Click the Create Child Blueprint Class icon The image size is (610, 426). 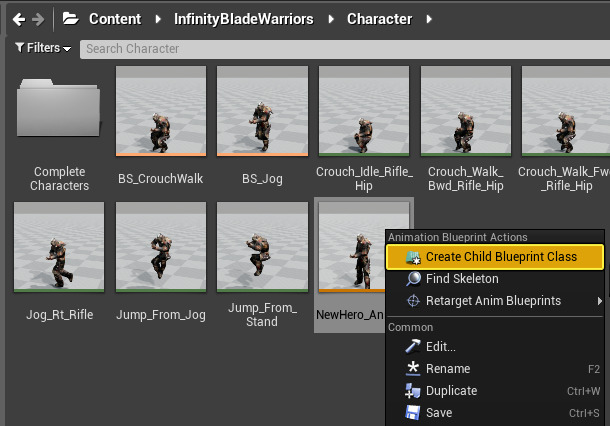click(x=413, y=257)
